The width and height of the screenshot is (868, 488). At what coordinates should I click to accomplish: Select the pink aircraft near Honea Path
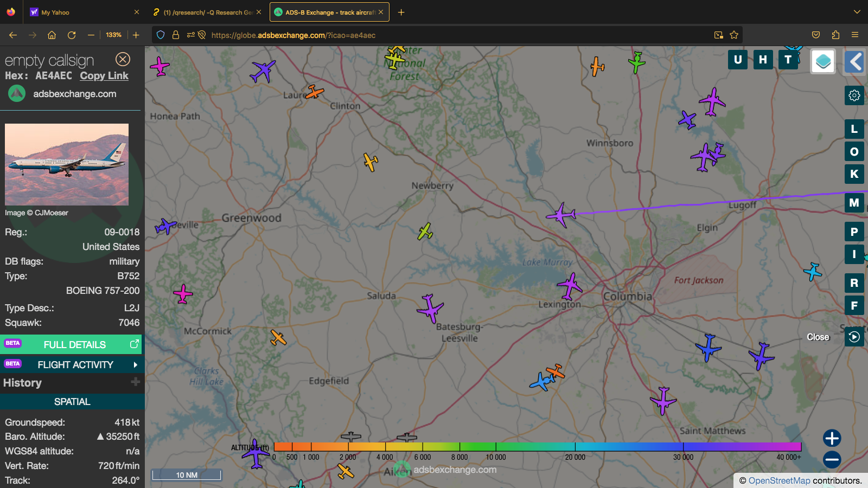pos(159,66)
